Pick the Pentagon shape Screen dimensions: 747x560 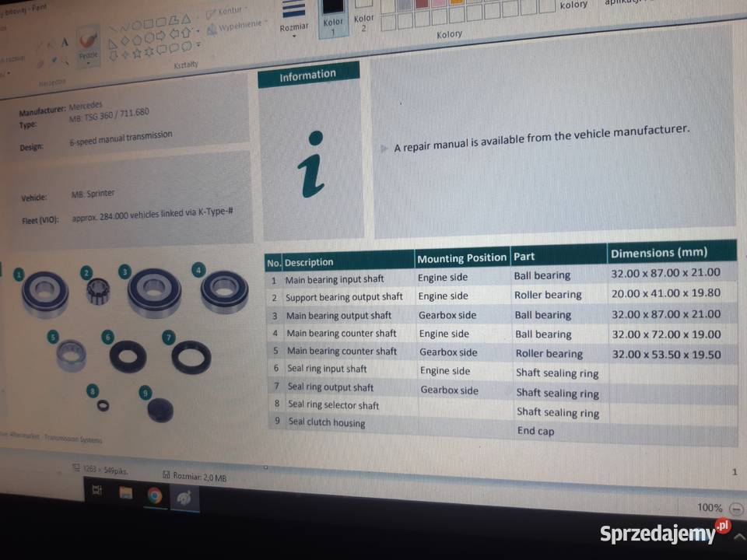click(x=137, y=40)
